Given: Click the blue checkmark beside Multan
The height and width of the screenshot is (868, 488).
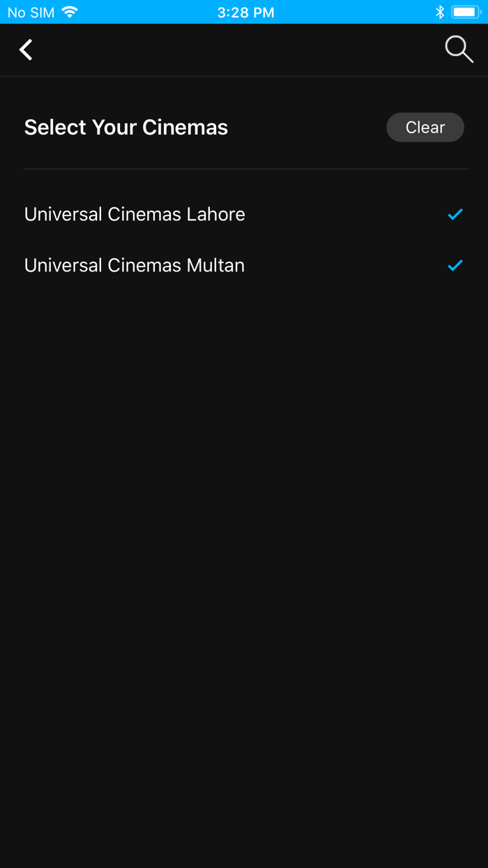Looking at the screenshot, I should coord(455,265).
